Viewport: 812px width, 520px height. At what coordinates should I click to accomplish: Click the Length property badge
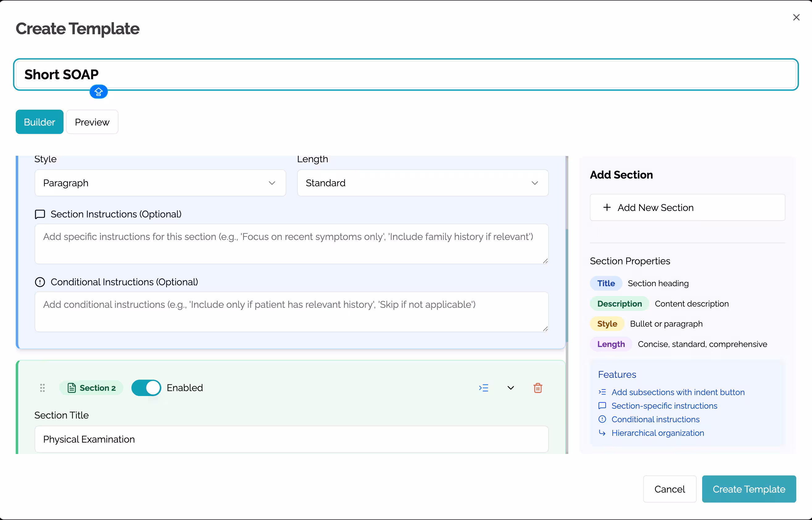coord(611,344)
